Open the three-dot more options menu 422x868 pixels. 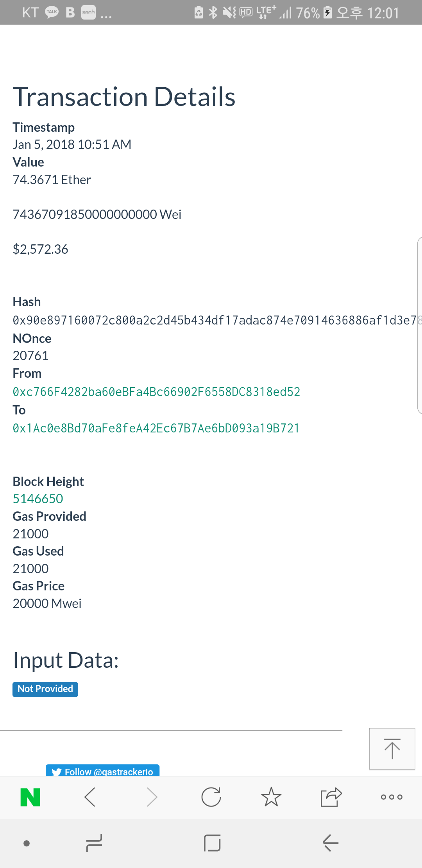pyautogui.click(x=392, y=797)
